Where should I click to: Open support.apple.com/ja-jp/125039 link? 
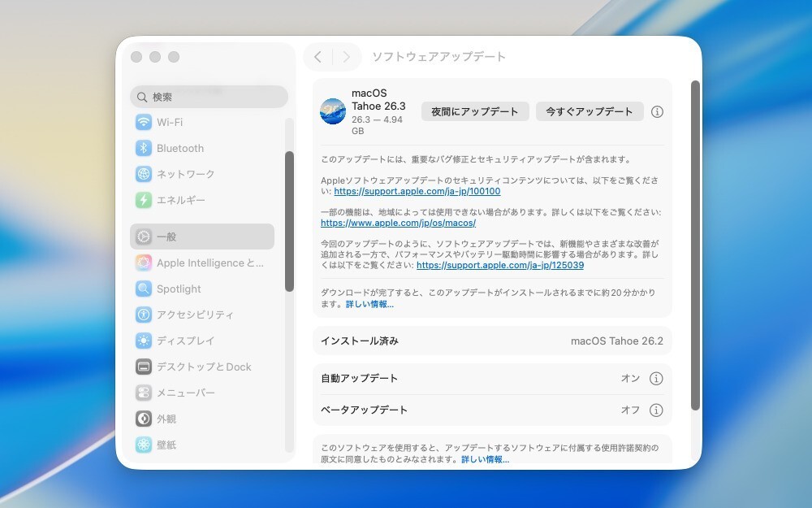pyautogui.click(x=500, y=266)
